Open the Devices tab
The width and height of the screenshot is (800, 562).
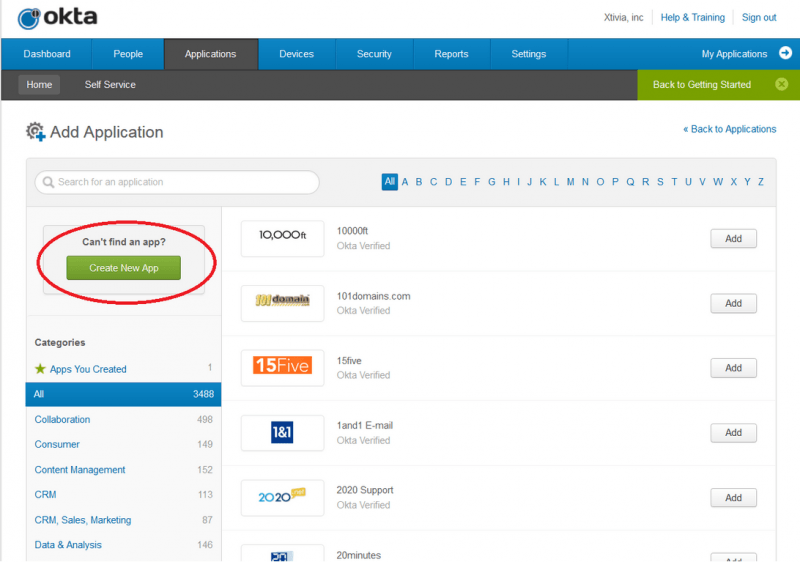[x=296, y=54]
